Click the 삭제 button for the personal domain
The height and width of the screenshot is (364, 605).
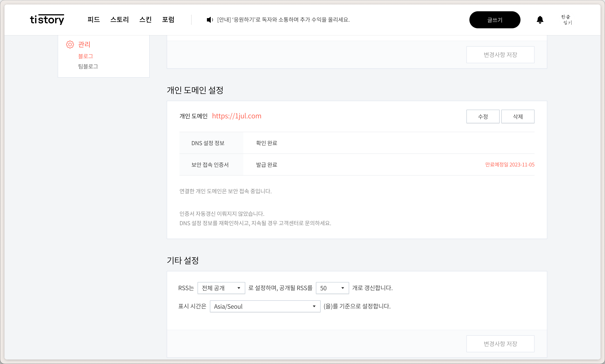(518, 116)
